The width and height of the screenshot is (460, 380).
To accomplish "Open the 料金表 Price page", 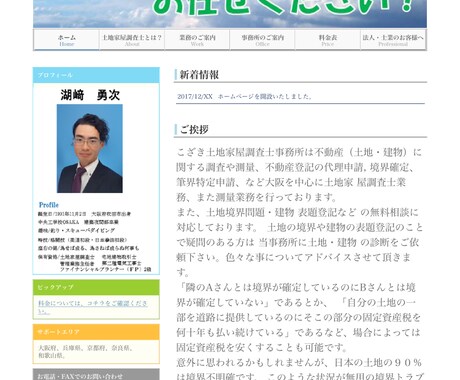I will (328, 40).
